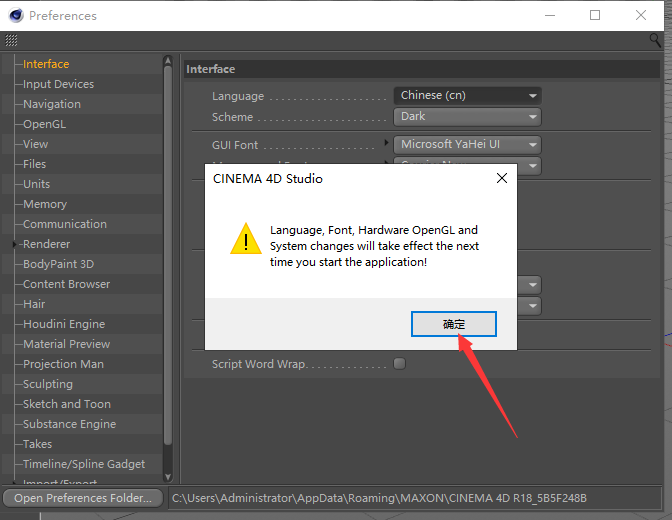This screenshot has height=520, width=672.
Task: Expand the Renderer tree category
Action: coord(15,244)
